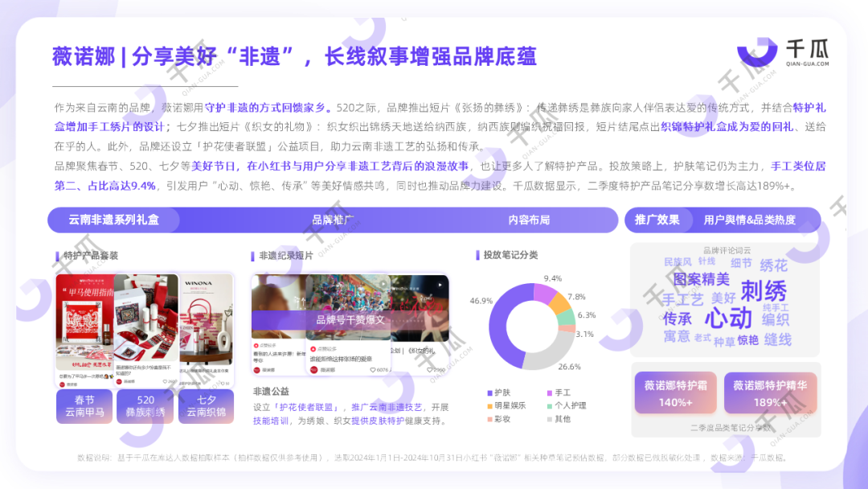Image resolution: width=868 pixels, height=489 pixels.
Task: Click the word 寓意 in the word cloud
Action: point(677,336)
